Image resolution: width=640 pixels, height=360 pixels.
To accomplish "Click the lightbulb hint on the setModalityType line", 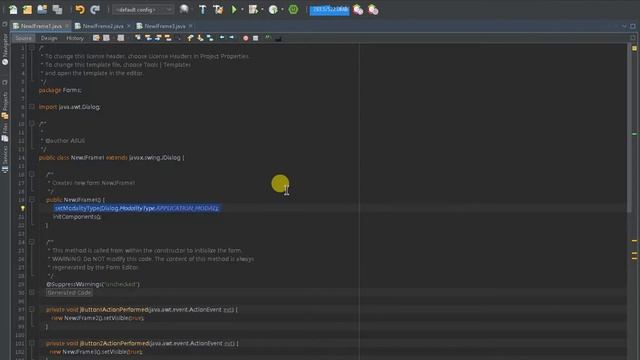I will coord(22,208).
